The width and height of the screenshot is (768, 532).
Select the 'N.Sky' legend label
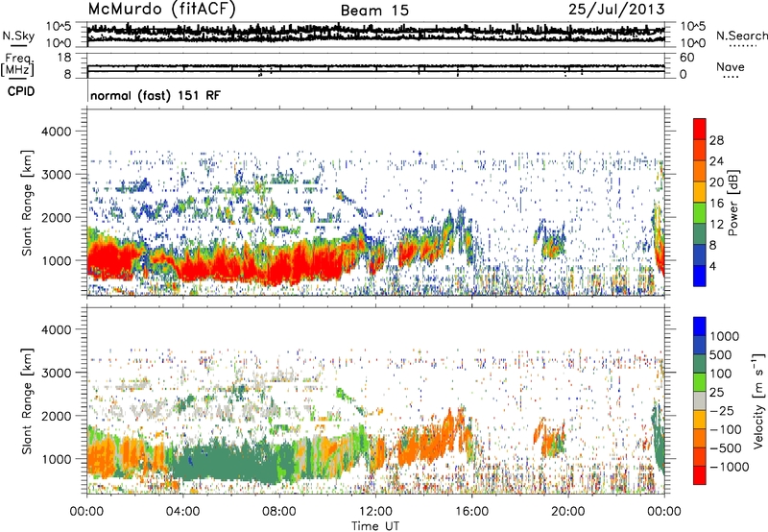18,36
